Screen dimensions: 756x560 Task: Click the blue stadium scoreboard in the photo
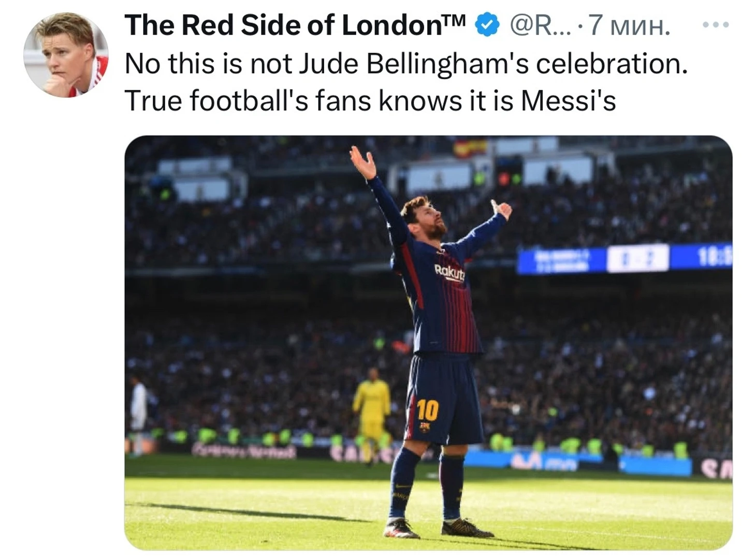(x=624, y=258)
